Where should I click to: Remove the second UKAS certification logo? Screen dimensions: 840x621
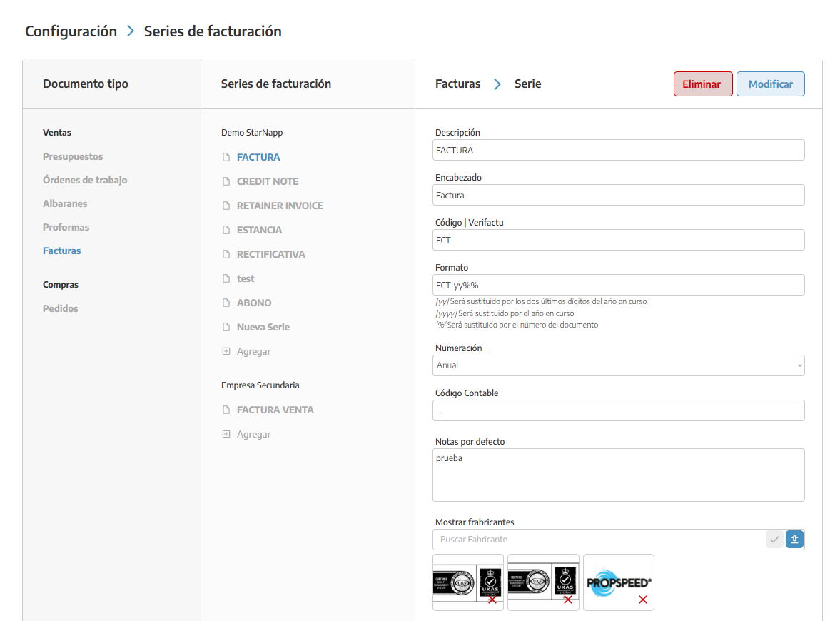point(568,600)
